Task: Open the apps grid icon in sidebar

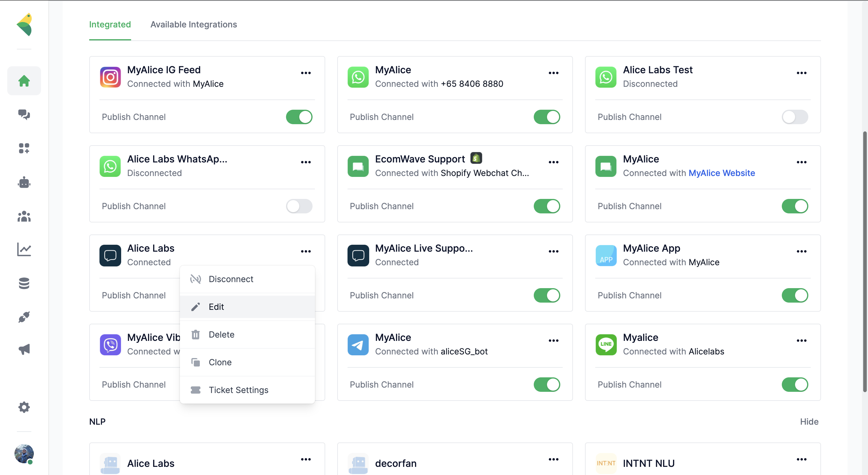Action: pos(24,148)
